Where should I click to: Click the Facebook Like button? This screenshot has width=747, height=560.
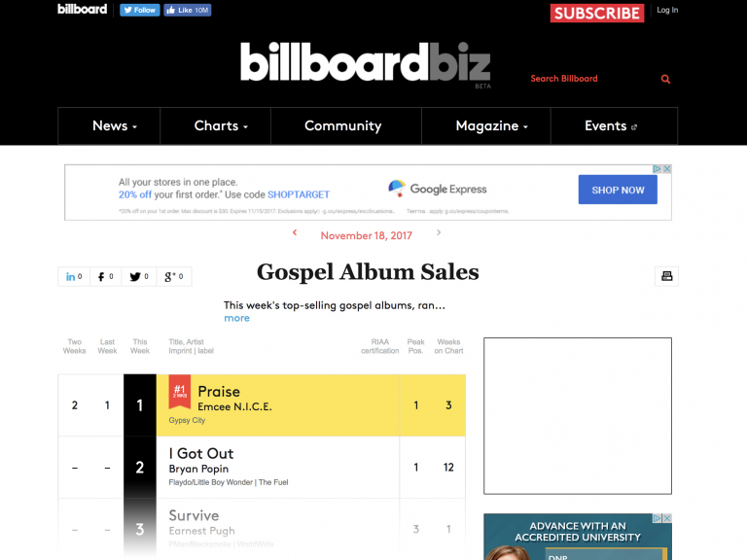coord(187,10)
